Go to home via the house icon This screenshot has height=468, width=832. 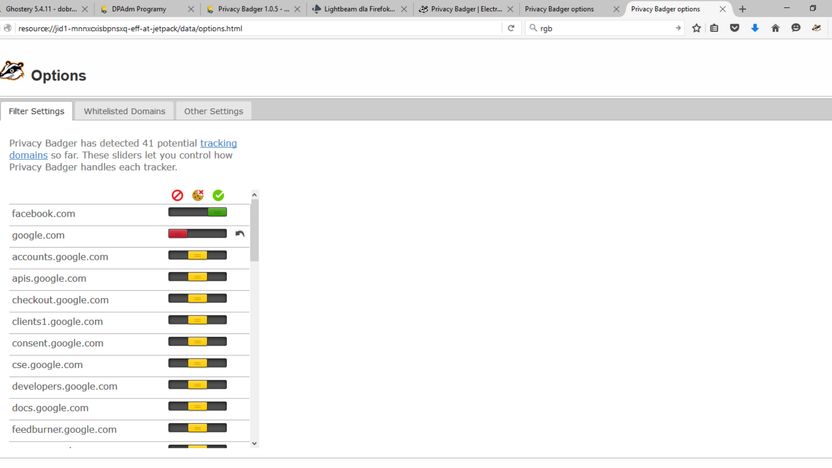click(x=775, y=28)
